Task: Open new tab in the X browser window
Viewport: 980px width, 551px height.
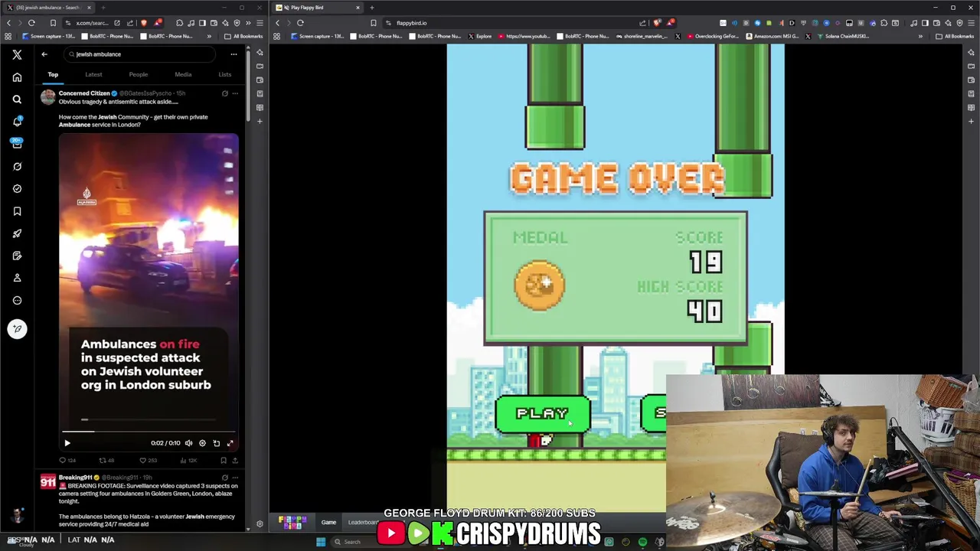Action: (x=103, y=8)
